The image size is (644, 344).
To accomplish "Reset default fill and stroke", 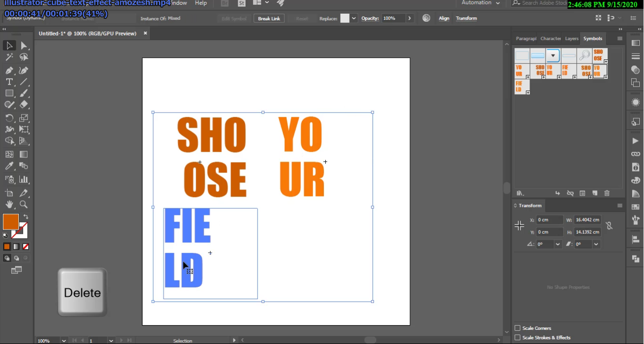I will (5, 235).
